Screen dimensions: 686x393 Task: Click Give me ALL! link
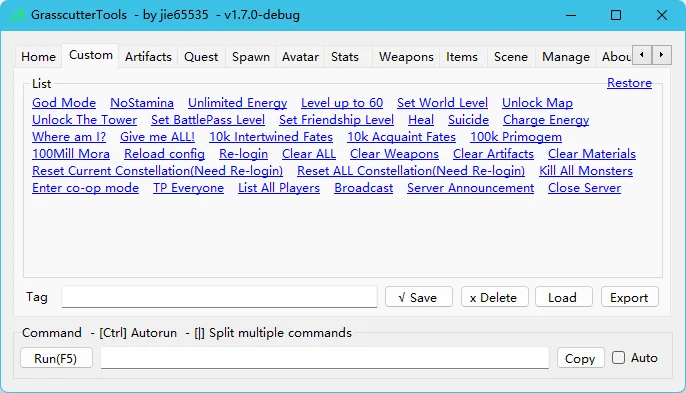point(158,137)
